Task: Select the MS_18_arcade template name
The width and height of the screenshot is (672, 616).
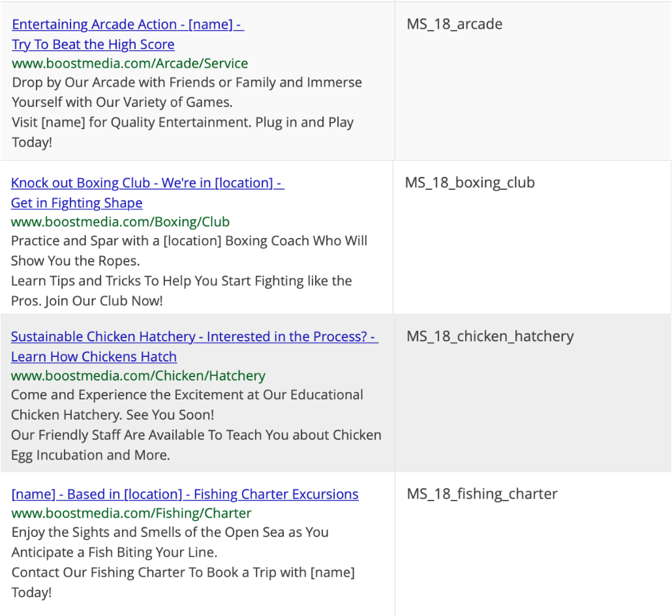Action: [455, 24]
